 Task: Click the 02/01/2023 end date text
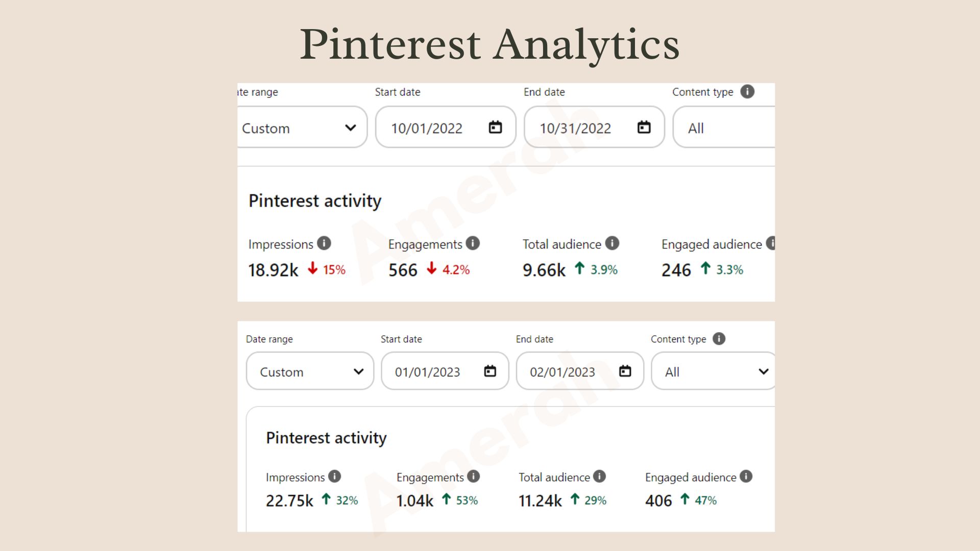pyautogui.click(x=562, y=372)
